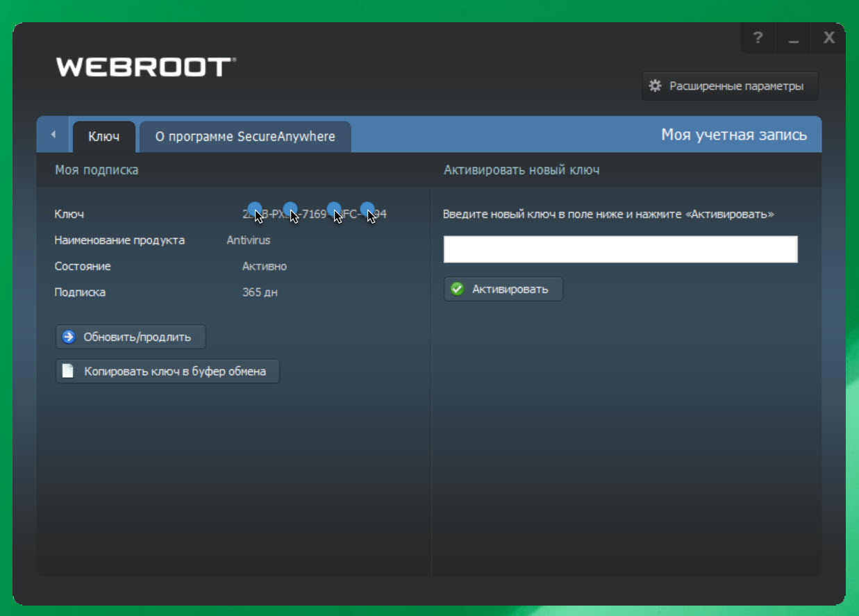
Task: Click the 365 дн subscription value
Action: click(260, 292)
